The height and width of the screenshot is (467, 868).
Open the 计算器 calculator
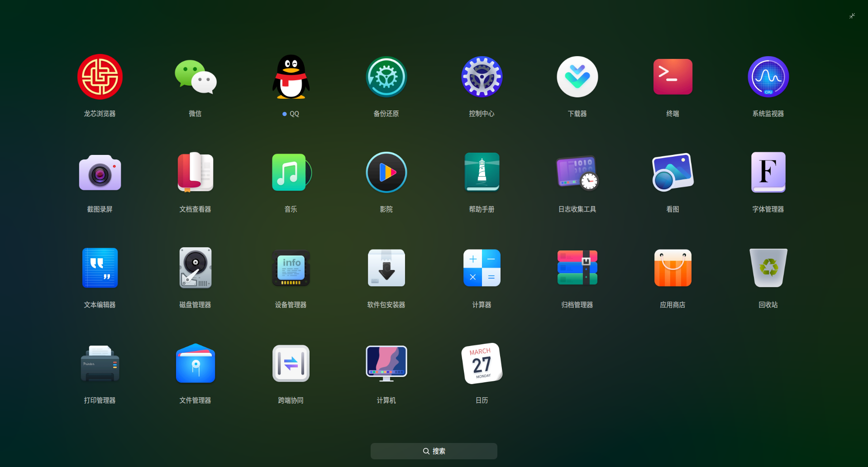482,268
